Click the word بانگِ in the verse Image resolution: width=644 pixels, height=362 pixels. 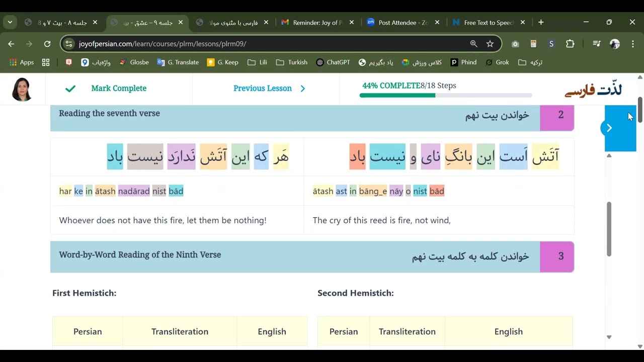click(458, 156)
